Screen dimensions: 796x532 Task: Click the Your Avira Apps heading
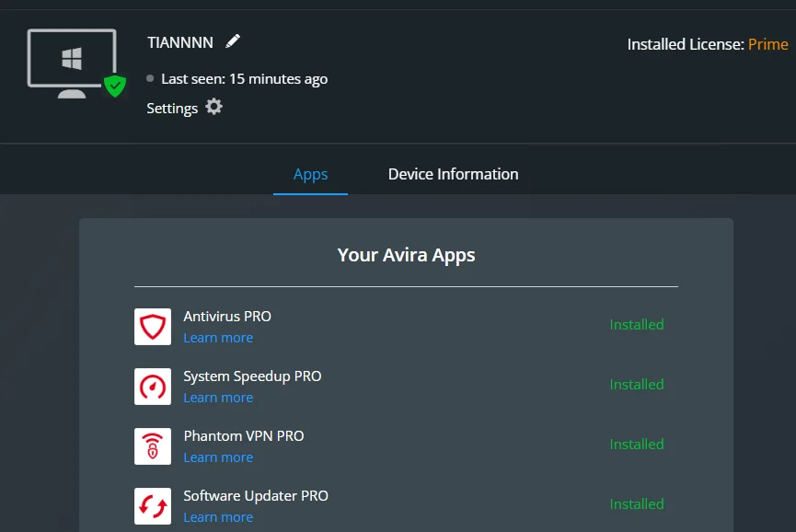pos(406,255)
